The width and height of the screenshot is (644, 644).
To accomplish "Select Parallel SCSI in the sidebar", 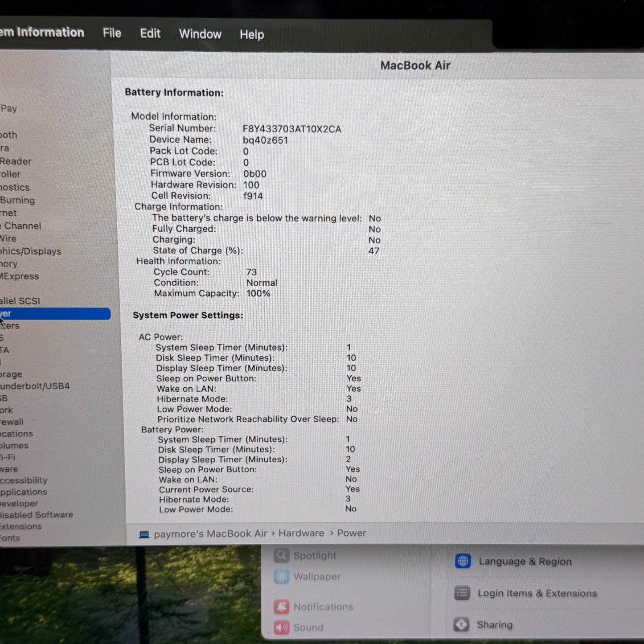I will click(x=20, y=301).
